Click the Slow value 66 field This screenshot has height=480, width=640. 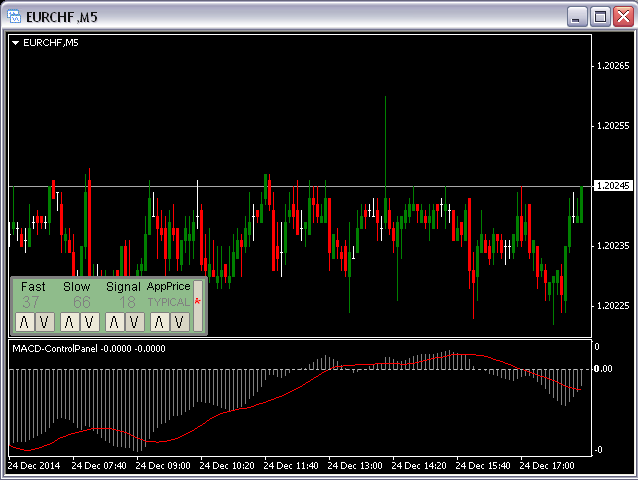point(81,302)
